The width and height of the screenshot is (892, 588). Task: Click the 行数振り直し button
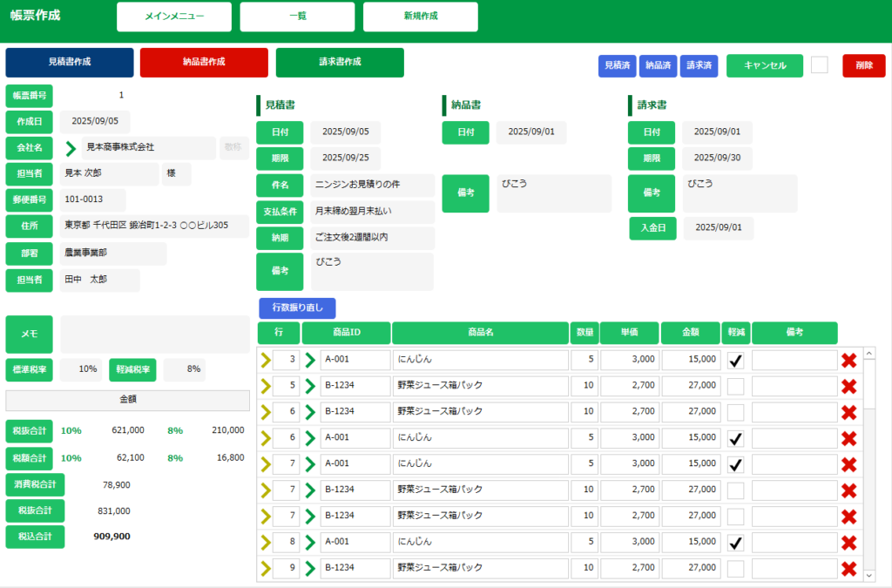click(296, 308)
